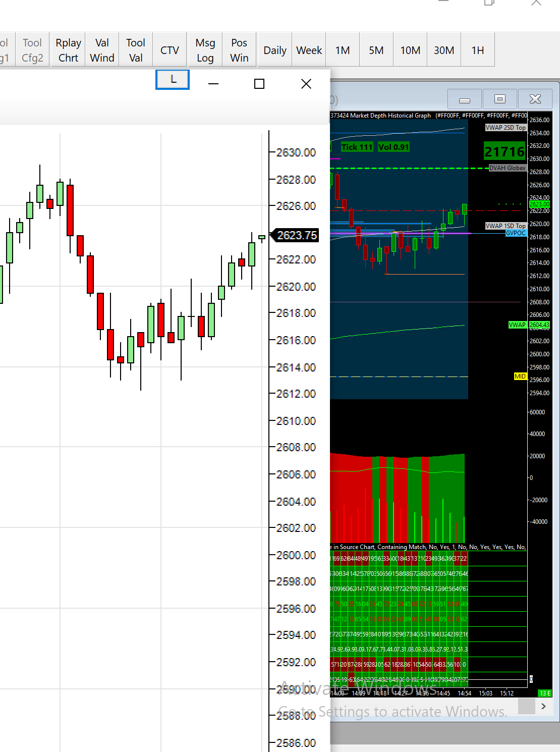
Task: Set the 10M bar period
Action: click(410, 50)
